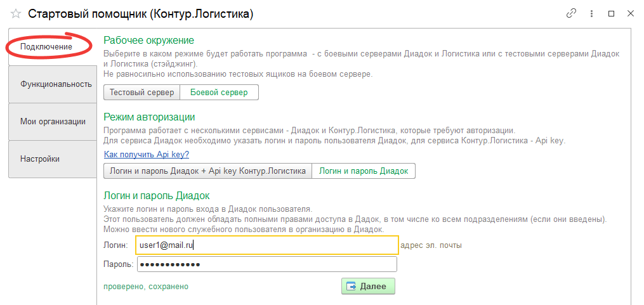Close the Стартовый помощник window

click(631, 13)
